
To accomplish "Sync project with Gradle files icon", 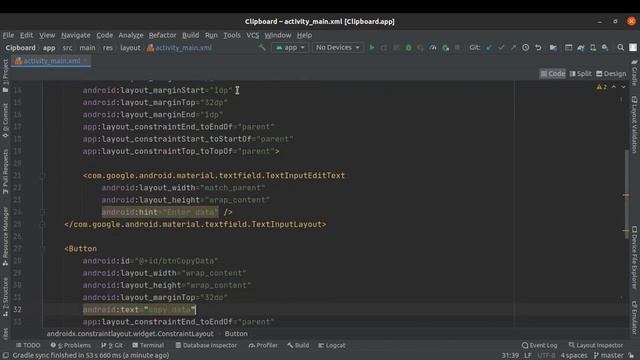I will pos(581,48).
